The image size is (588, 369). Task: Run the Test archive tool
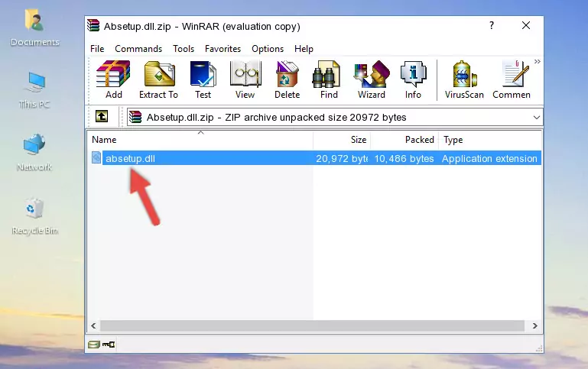click(x=203, y=79)
